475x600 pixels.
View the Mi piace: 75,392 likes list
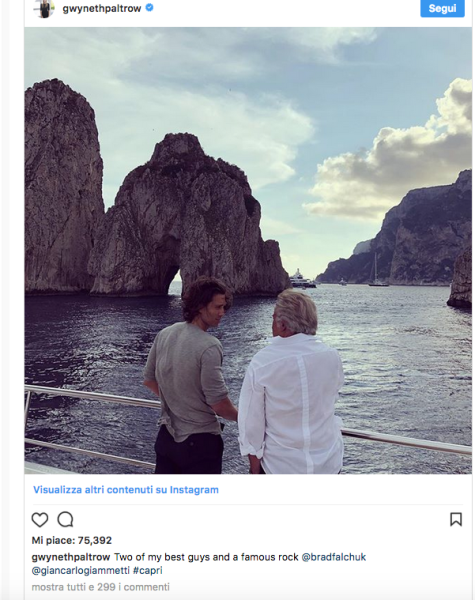click(72, 540)
